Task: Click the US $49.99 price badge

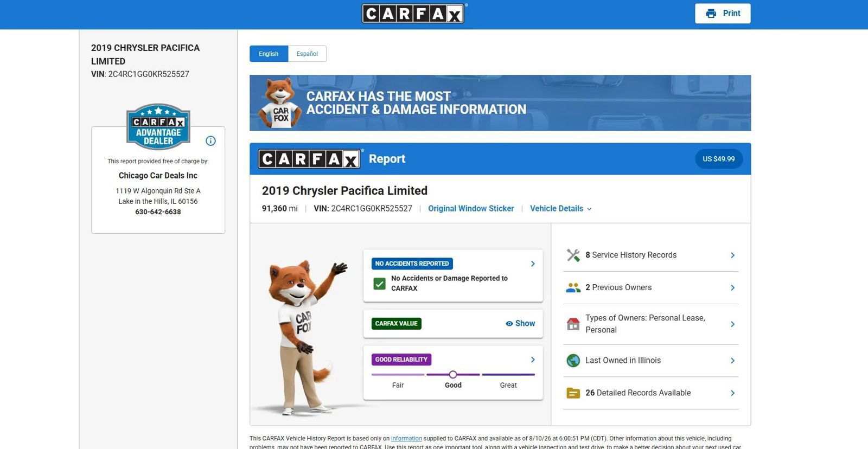Action: pos(719,159)
